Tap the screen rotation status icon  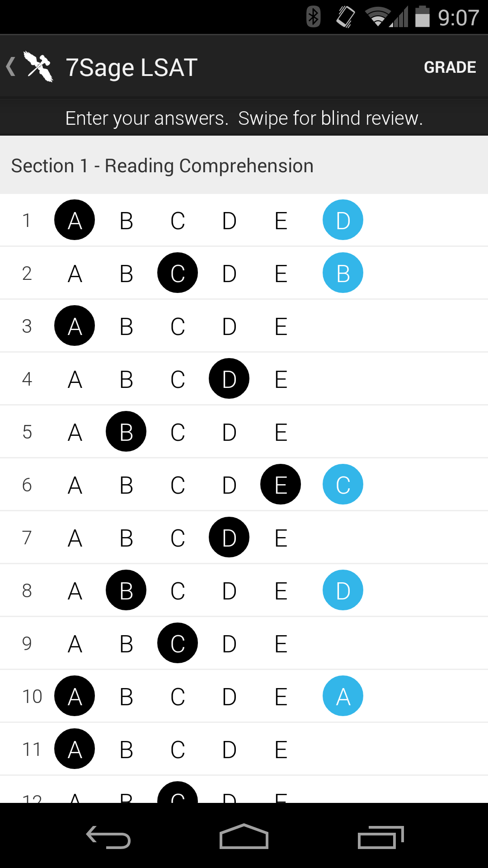point(346,17)
